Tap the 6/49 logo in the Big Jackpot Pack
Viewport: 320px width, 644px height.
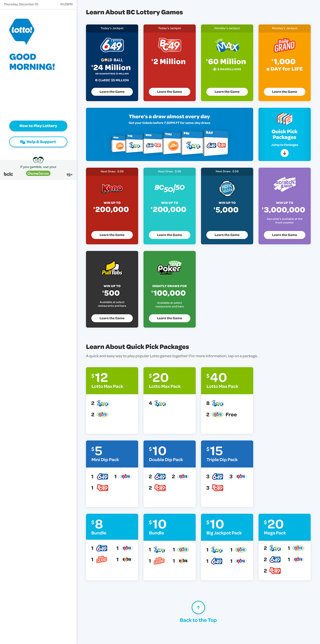tap(217, 561)
